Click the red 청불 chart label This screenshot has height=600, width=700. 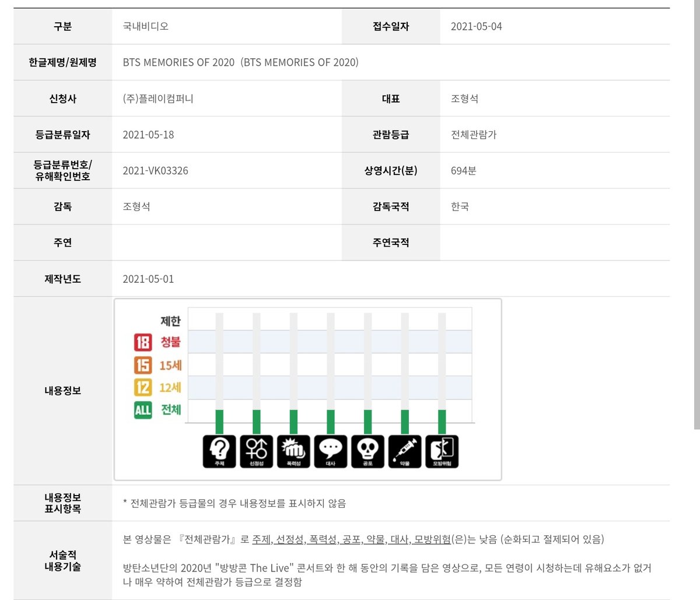(x=170, y=342)
